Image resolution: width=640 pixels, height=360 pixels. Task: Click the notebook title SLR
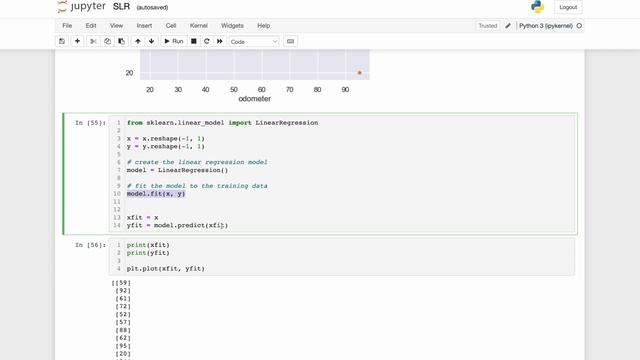click(x=121, y=7)
